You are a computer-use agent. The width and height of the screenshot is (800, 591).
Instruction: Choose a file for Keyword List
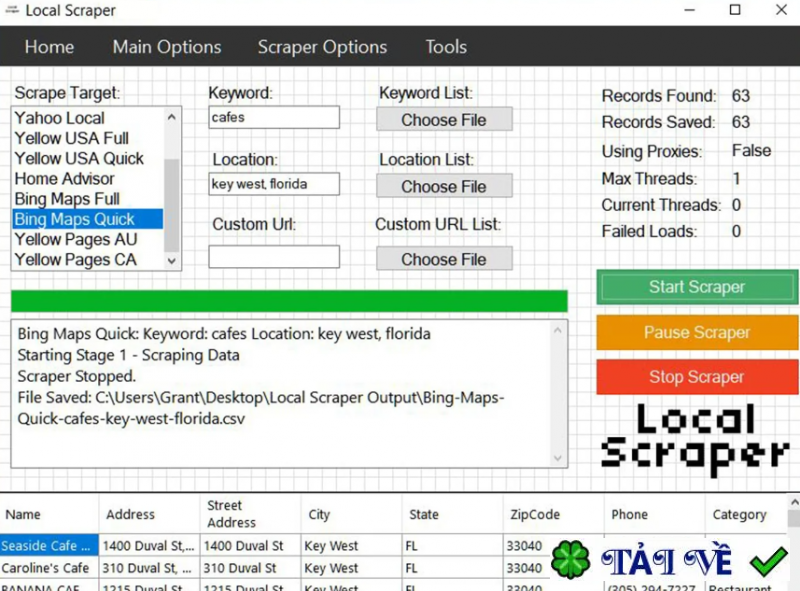coord(444,119)
